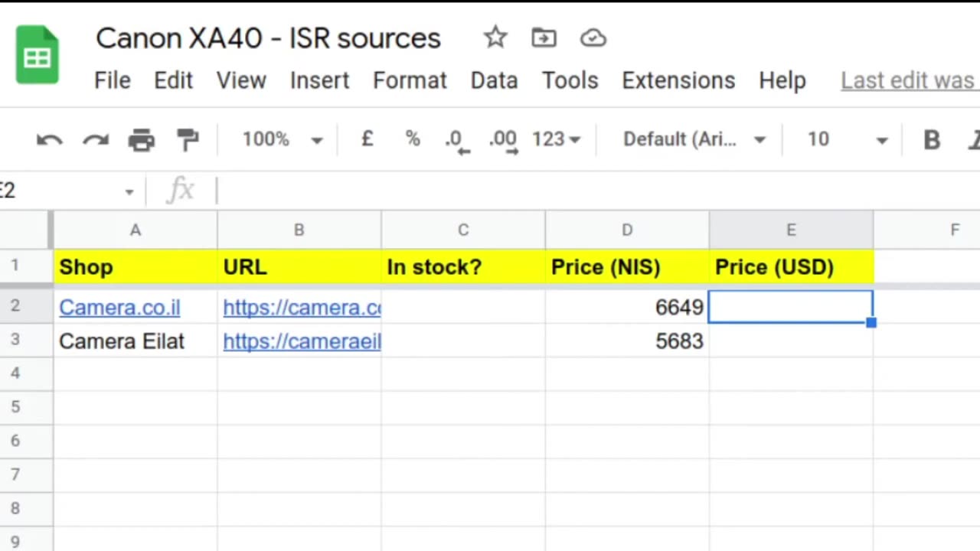Select column F header
The height and width of the screenshot is (551, 980).
coord(926,230)
